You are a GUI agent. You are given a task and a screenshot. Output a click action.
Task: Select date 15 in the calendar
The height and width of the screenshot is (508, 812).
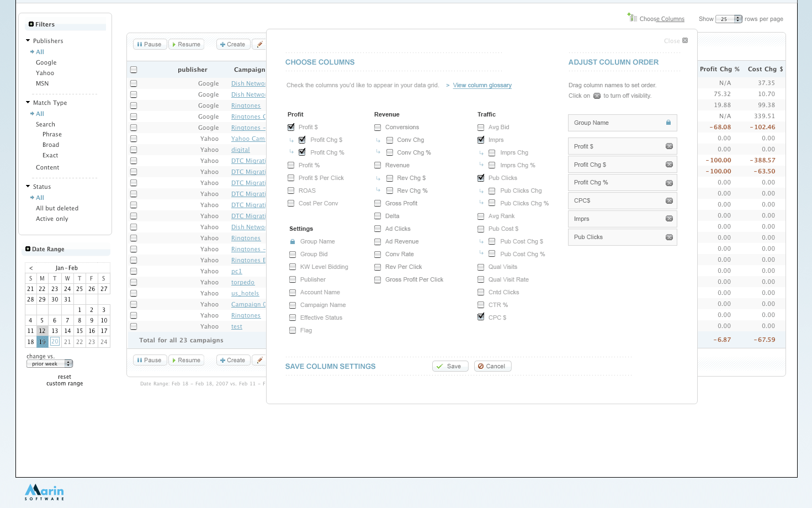pyautogui.click(x=79, y=331)
